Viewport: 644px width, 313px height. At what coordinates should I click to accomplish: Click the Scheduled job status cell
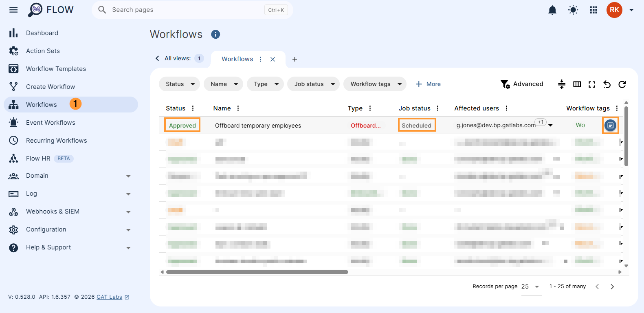point(416,125)
